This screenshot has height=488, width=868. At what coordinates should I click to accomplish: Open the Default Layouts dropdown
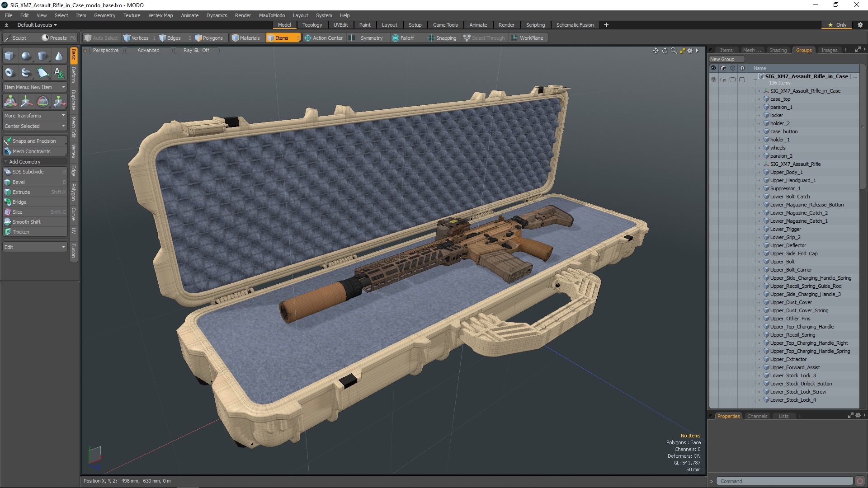point(37,25)
